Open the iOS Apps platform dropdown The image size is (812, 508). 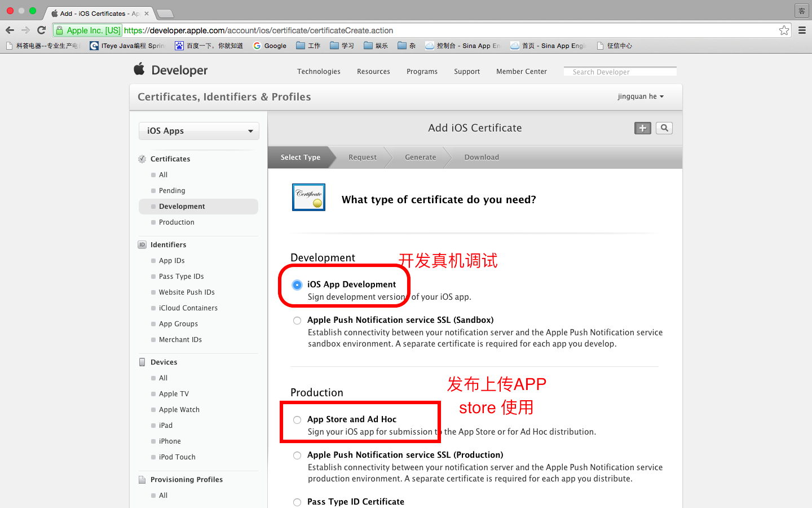pyautogui.click(x=199, y=131)
